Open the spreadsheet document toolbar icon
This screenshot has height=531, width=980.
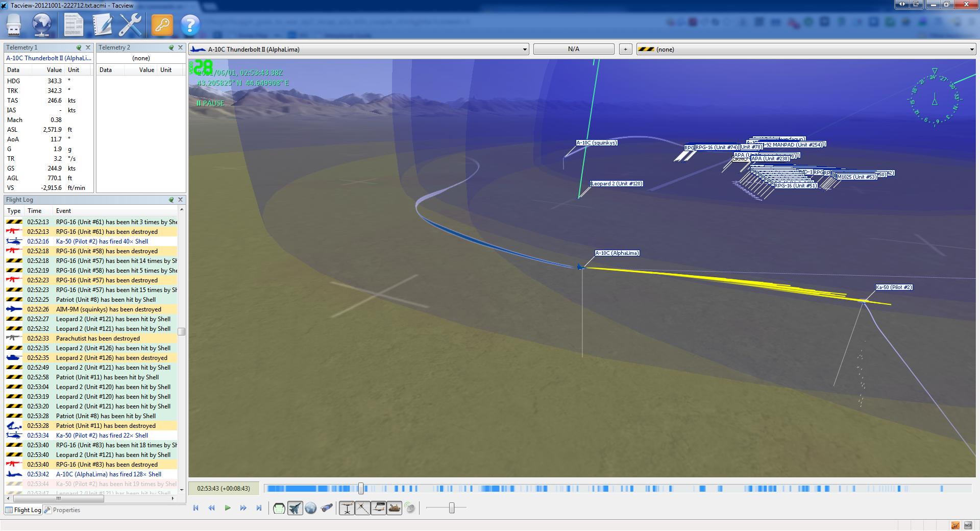[73, 24]
